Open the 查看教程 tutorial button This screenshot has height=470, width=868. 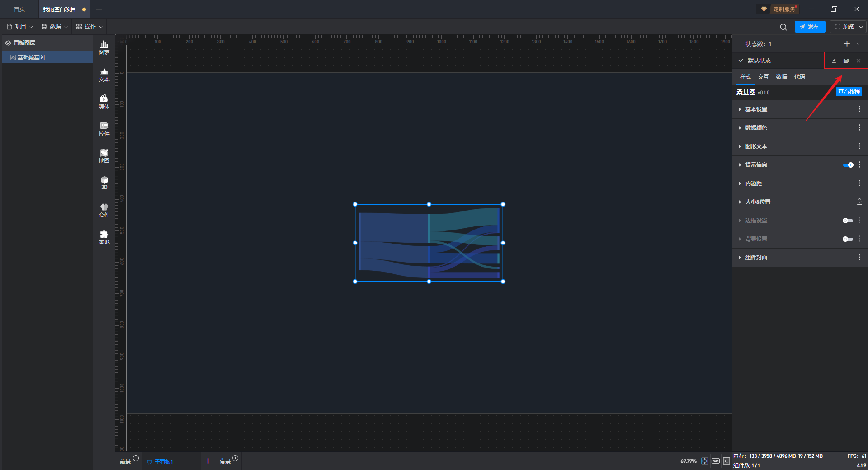[x=849, y=92]
